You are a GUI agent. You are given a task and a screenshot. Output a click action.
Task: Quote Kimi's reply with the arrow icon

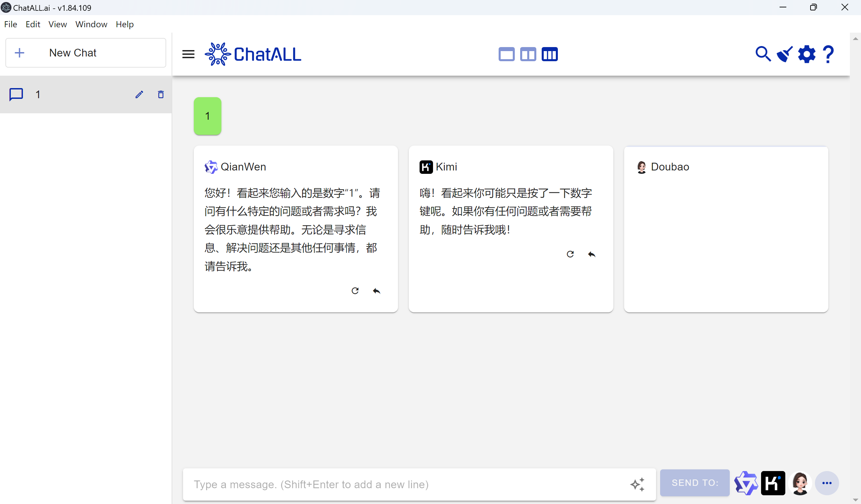coord(592,254)
